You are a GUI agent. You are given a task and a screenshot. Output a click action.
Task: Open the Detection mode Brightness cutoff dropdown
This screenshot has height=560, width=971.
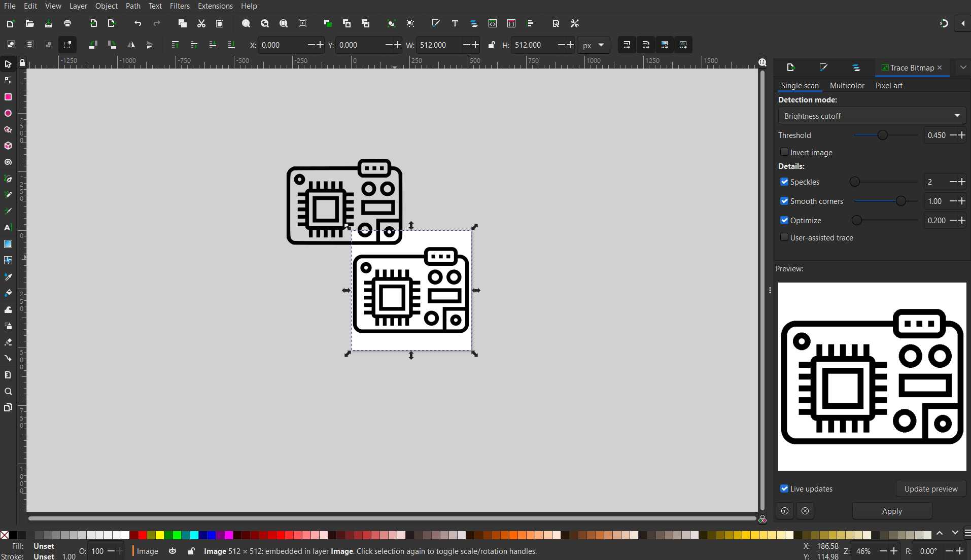pos(872,116)
